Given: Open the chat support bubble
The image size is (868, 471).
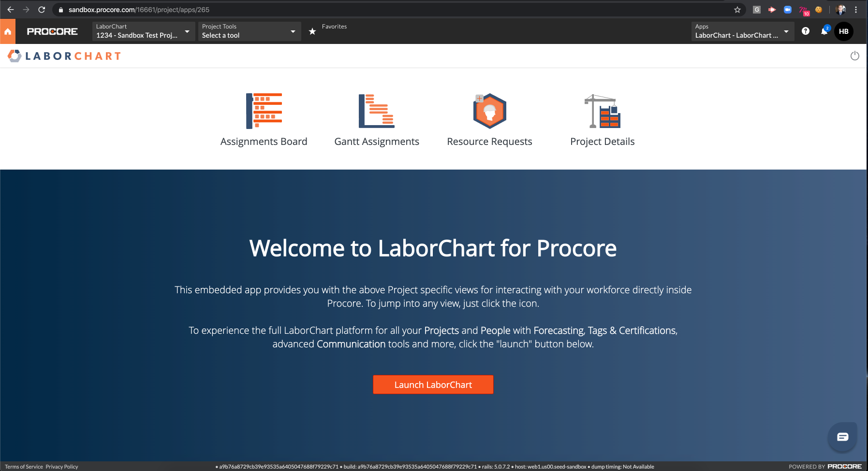Looking at the screenshot, I should click(x=842, y=437).
